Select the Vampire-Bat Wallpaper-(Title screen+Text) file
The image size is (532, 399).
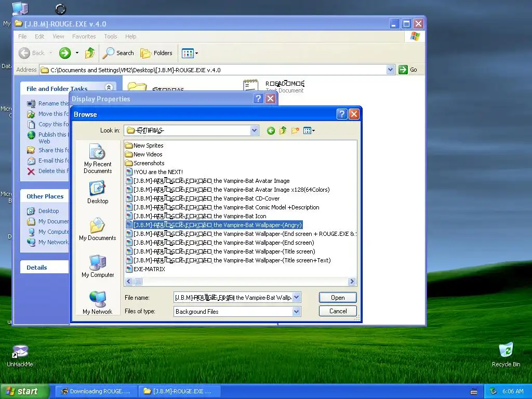coord(229,260)
